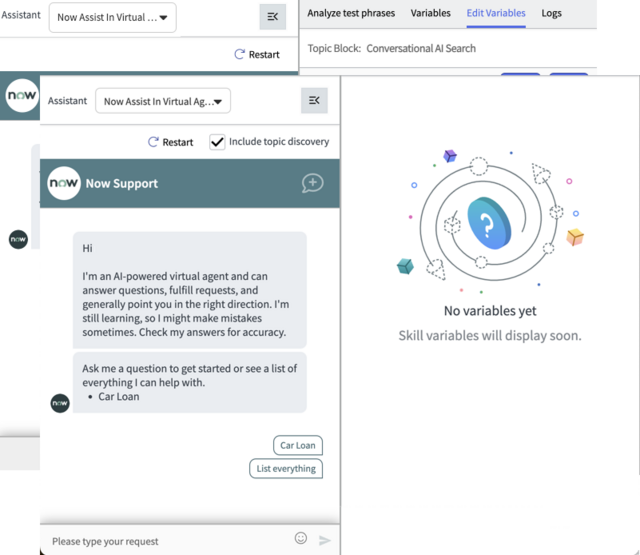Click the List everything quick reply button
Screen dimensions: 640x555
(286, 468)
